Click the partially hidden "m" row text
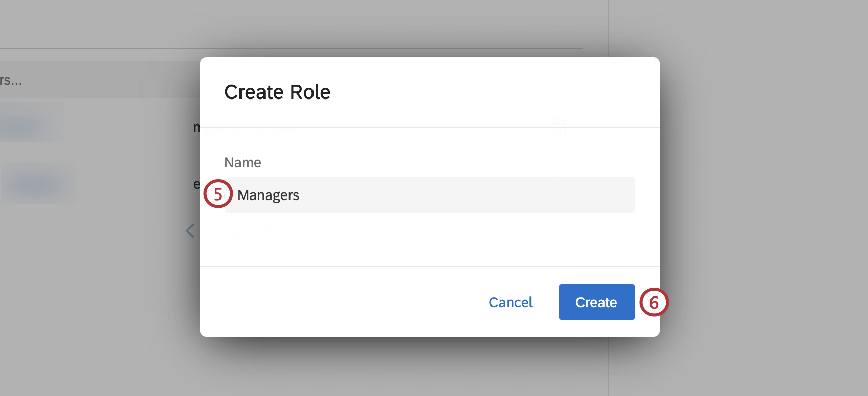Screen dimensions: 868x396 click(197, 127)
